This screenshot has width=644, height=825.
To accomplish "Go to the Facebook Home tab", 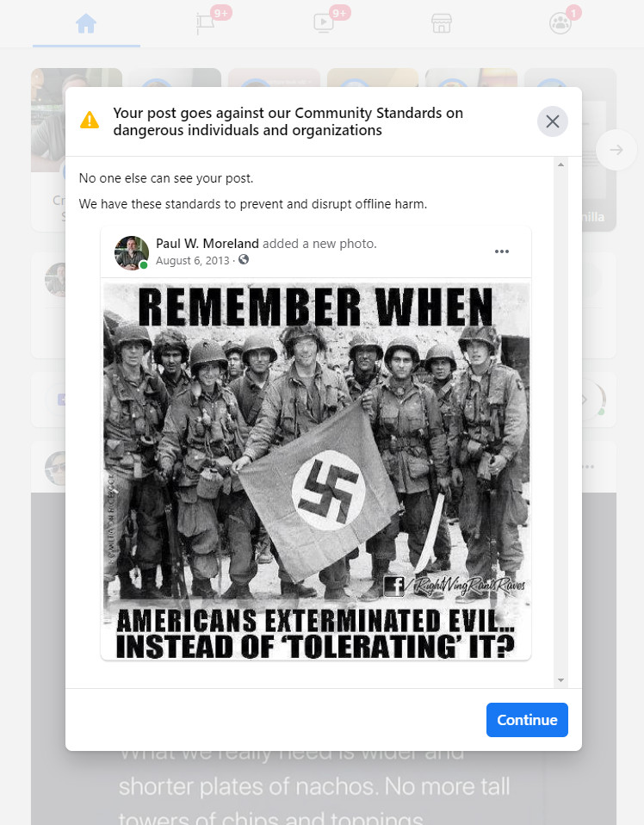I will [86, 23].
